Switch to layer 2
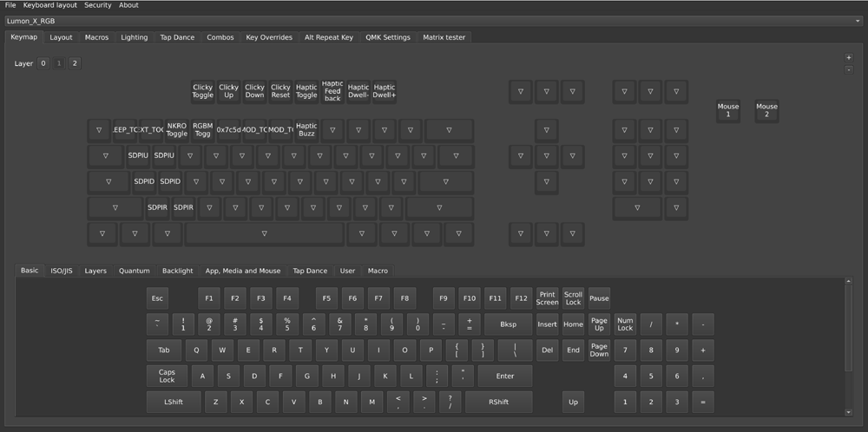The width and height of the screenshot is (868, 432). (x=75, y=63)
